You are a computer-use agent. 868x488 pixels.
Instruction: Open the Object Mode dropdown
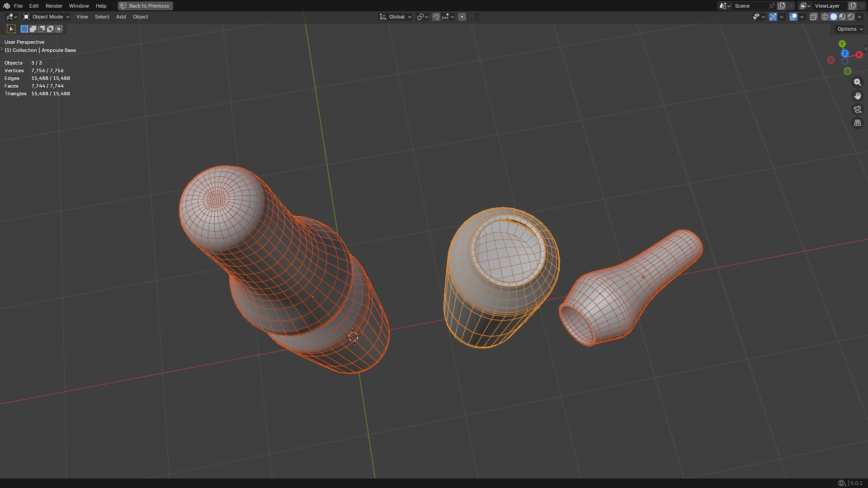coord(47,17)
